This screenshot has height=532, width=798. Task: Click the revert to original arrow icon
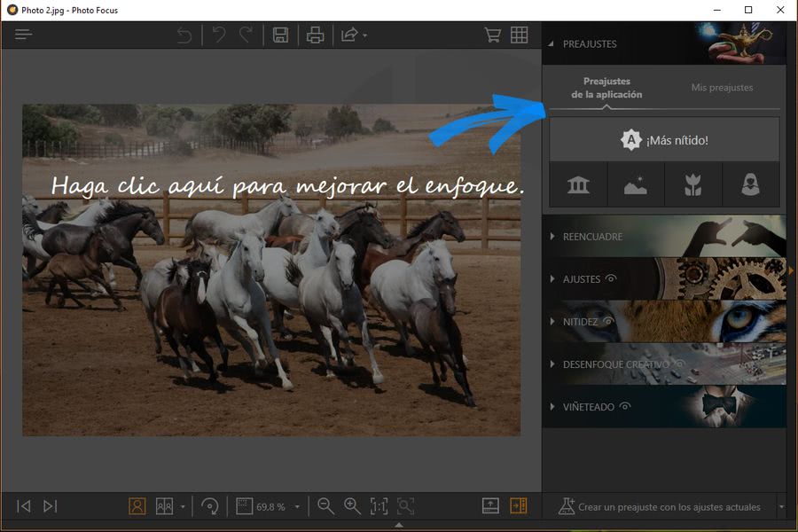coord(184,35)
